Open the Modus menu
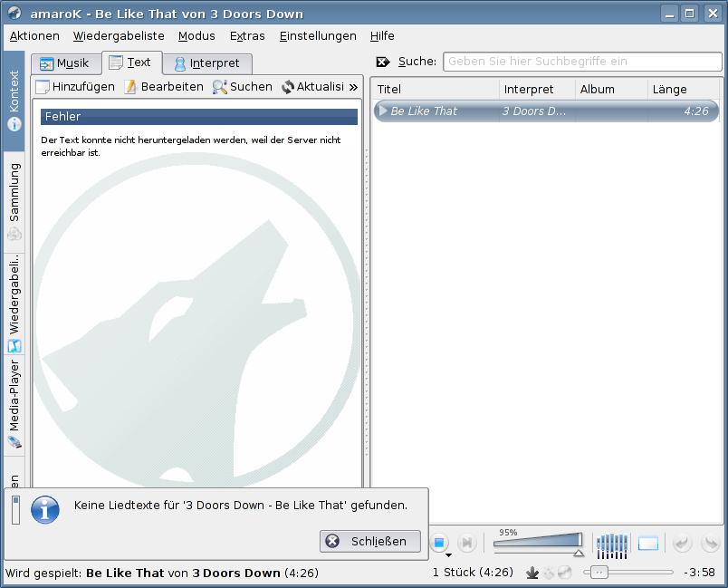Viewport: 728px width, 588px height. [x=196, y=36]
